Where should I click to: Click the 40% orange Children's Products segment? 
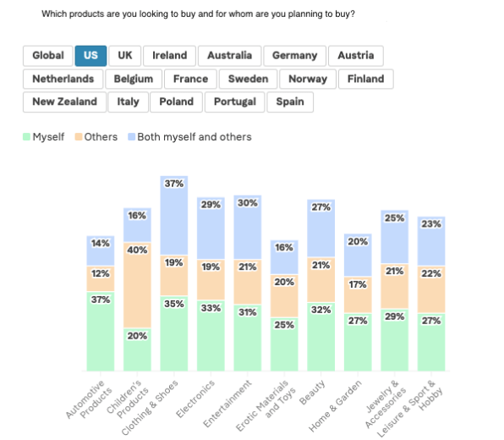(137, 285)
